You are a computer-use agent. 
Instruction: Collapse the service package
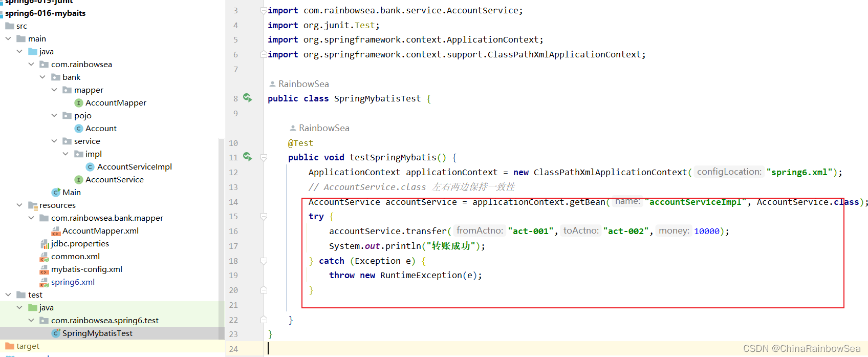54,141
